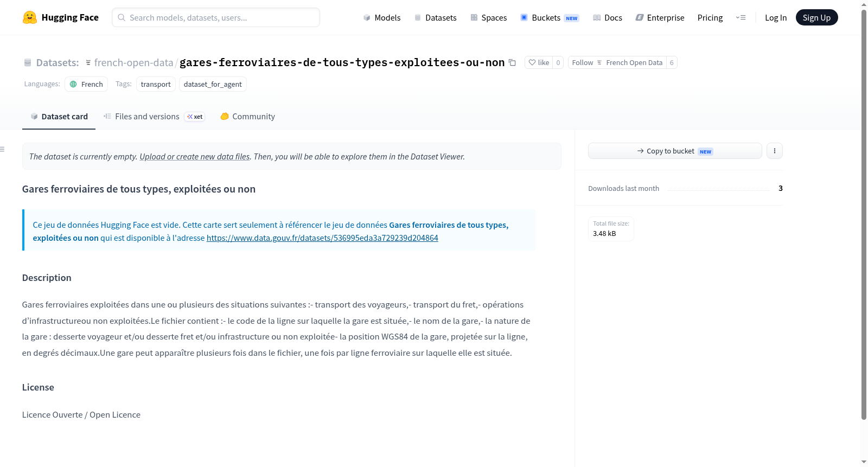
Task: Select the dataset_for_agent tag
Action: 213,84
